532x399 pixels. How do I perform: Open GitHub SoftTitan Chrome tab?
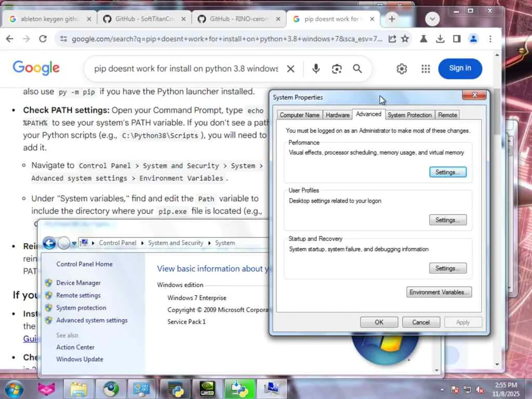click(144, 19)
